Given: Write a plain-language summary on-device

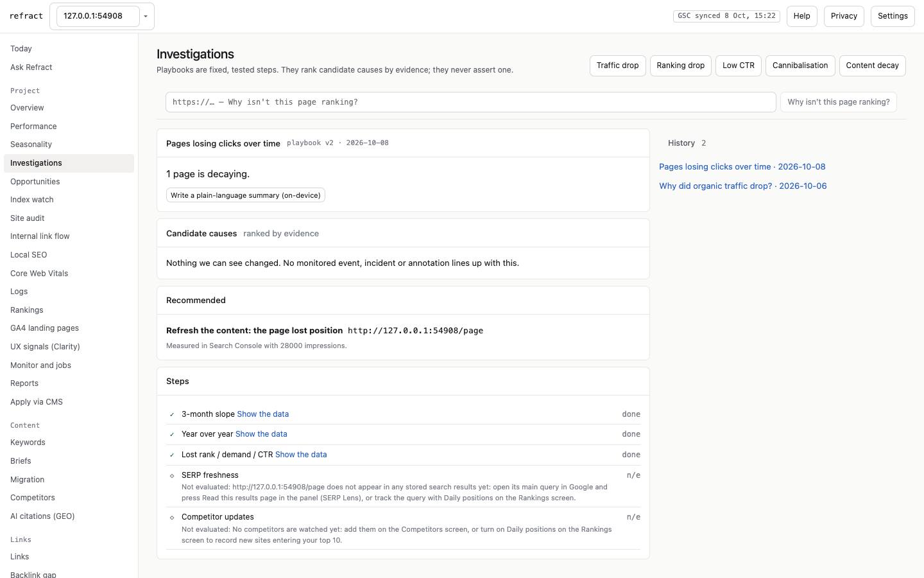Looking at the screenshot, I should pyautogui.click(x=246, y=195).
